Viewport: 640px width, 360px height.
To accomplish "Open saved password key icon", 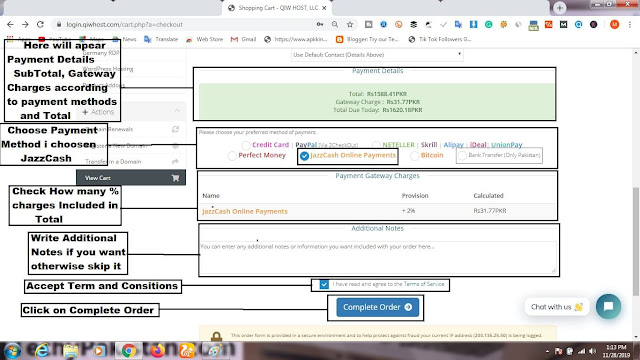I will (x=320, y=24).
